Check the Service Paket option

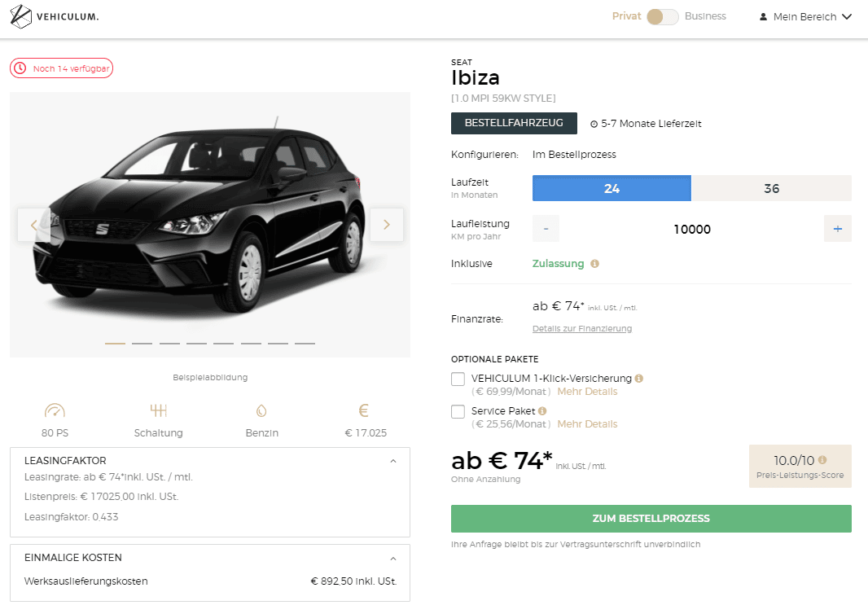click(458, 412)
